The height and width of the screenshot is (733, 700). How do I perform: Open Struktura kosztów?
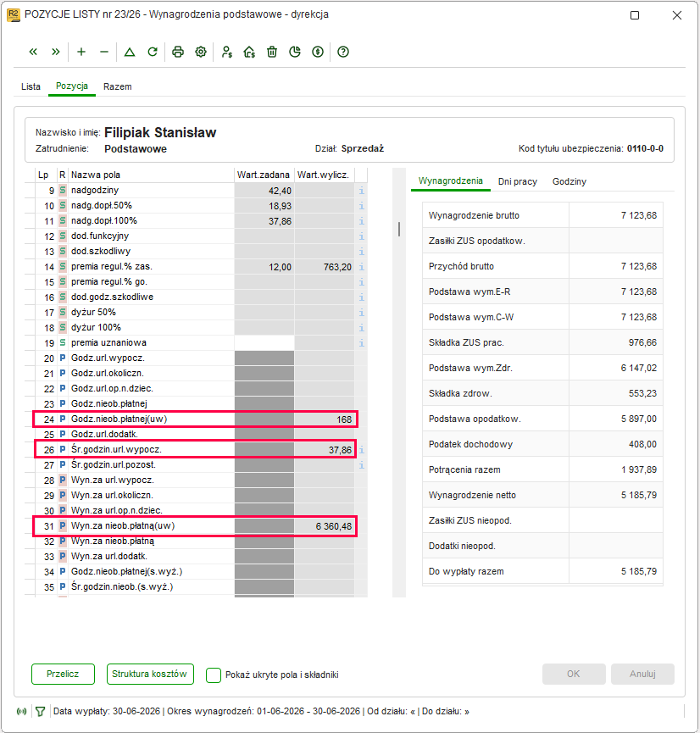150,674
